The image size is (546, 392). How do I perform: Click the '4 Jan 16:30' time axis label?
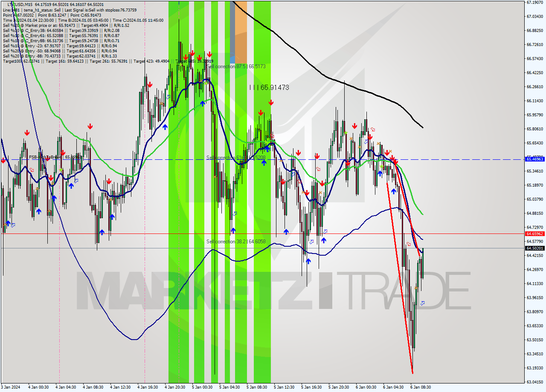(x=148, y=387)
